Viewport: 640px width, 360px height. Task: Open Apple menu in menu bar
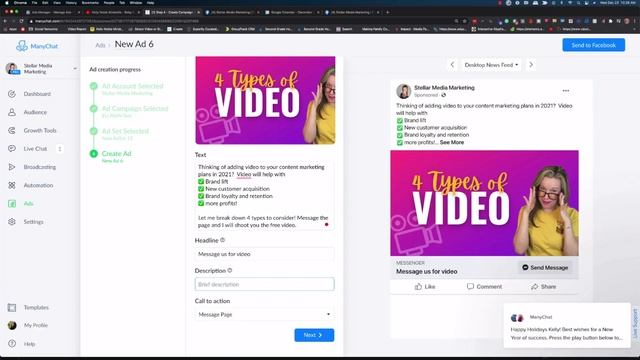click(7, 2)
